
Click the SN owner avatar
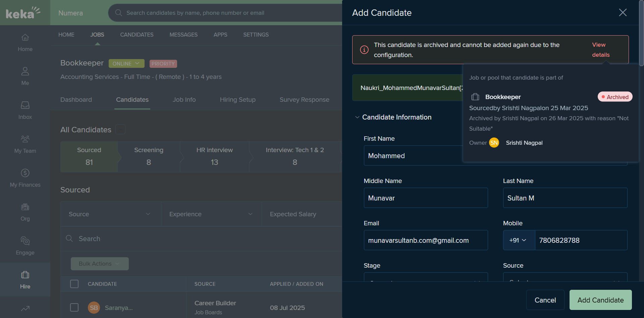click(494, 143)
